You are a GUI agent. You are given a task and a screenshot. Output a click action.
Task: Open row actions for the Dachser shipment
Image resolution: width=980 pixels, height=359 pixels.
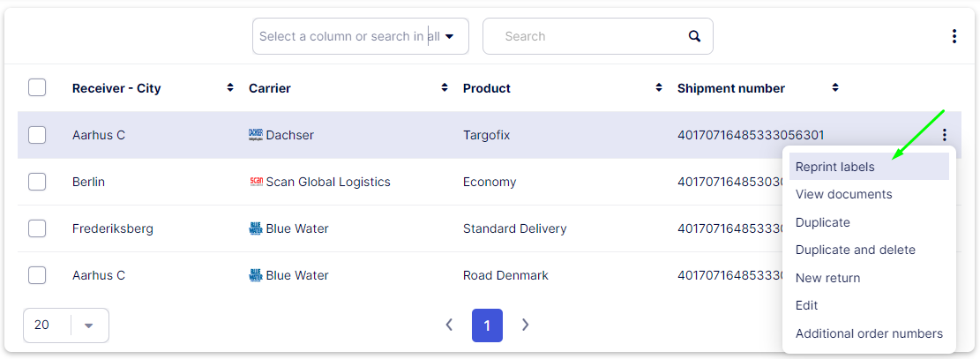pyautogui.click(x=944, y=135)
